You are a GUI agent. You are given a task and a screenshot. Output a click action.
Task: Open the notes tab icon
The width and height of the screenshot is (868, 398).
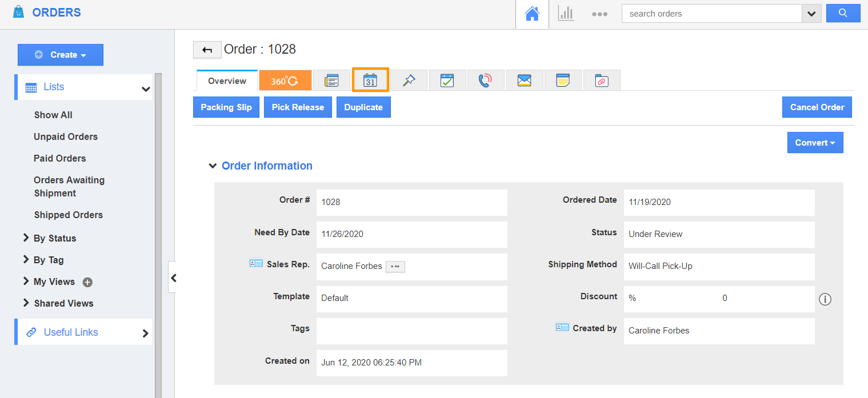[x=563, y=81]
